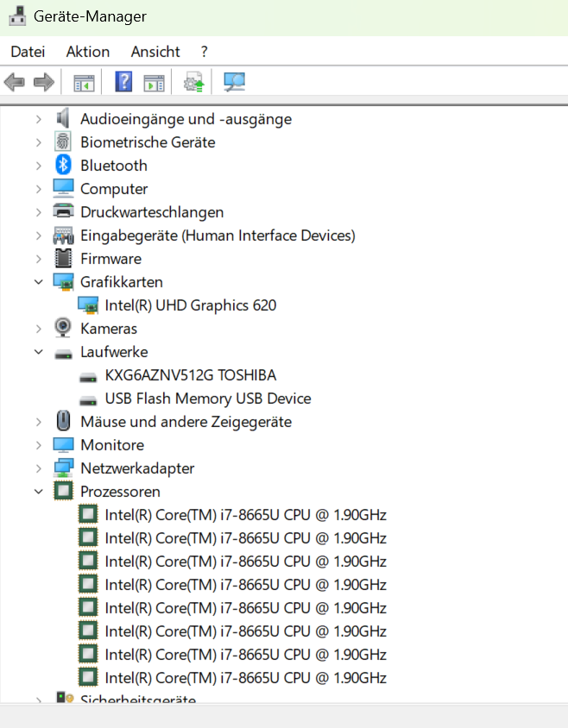568x728 pixels.
Task: Select the Biometrische Geräte label
Action: pos(148,142)
